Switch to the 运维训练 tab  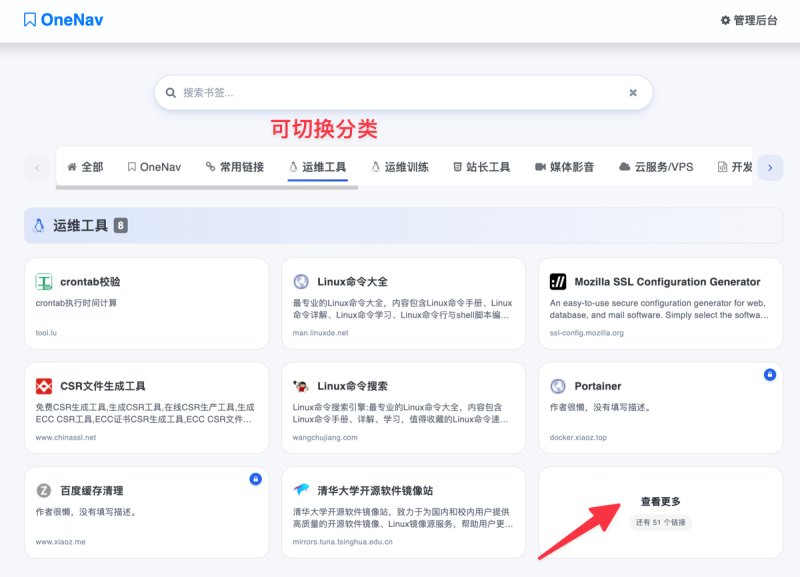click(x=400, y=167)
